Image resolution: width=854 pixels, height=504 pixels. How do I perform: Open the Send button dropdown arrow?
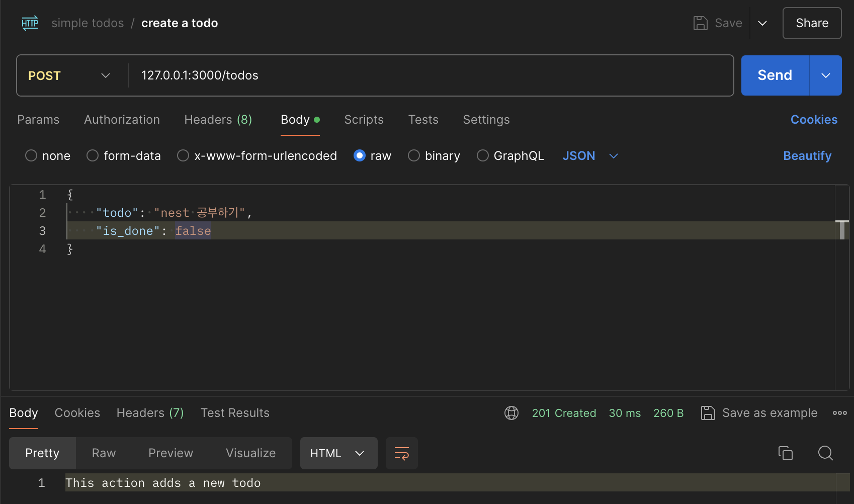coord(826,75)
